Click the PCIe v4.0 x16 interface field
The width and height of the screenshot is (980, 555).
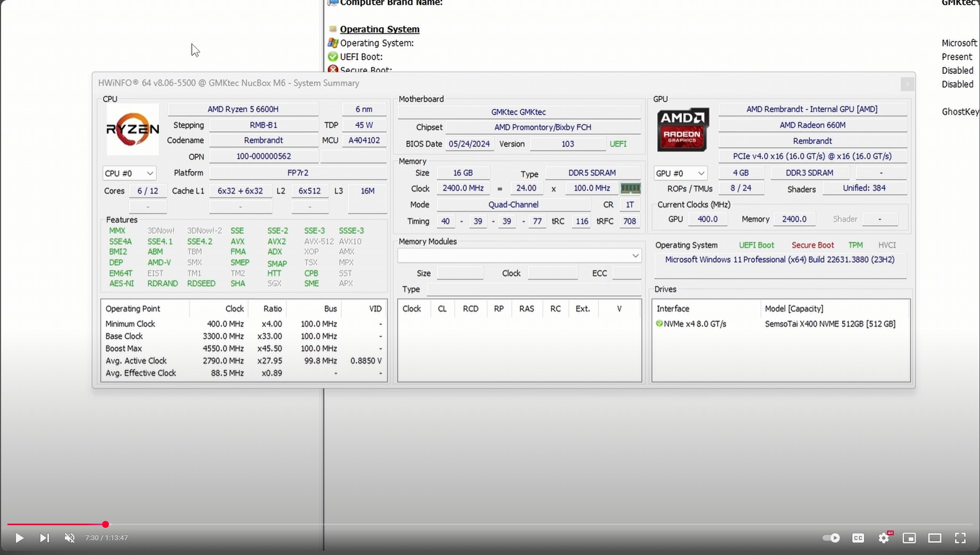[x=812, y=156]
